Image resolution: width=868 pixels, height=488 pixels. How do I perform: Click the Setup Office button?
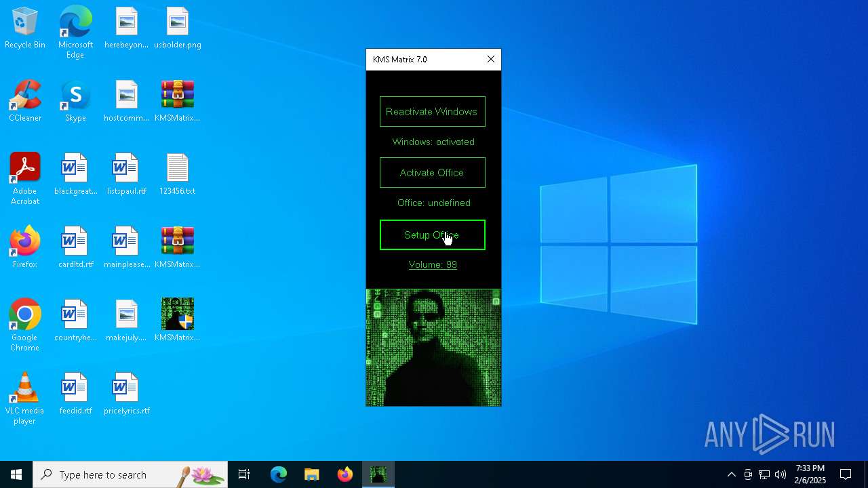(433, 235)
